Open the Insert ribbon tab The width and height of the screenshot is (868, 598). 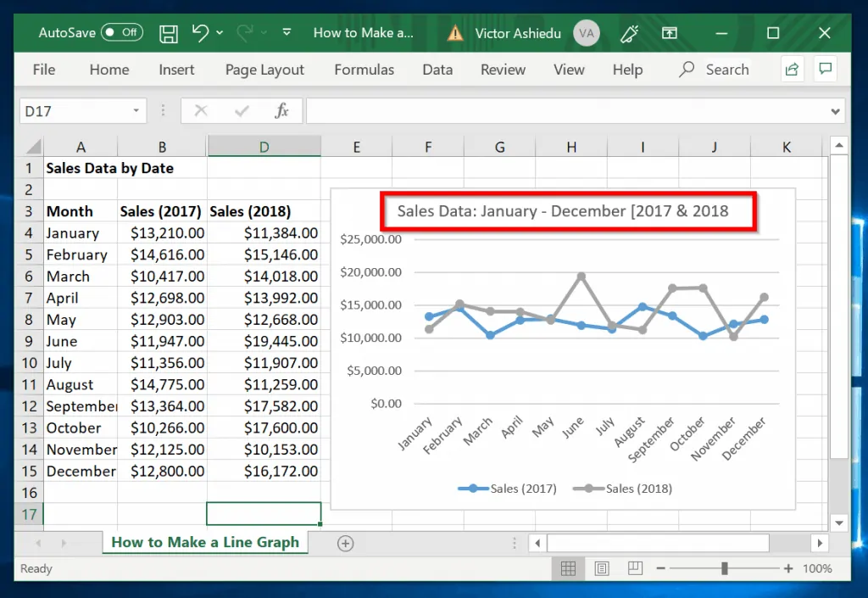pos(176,70)
